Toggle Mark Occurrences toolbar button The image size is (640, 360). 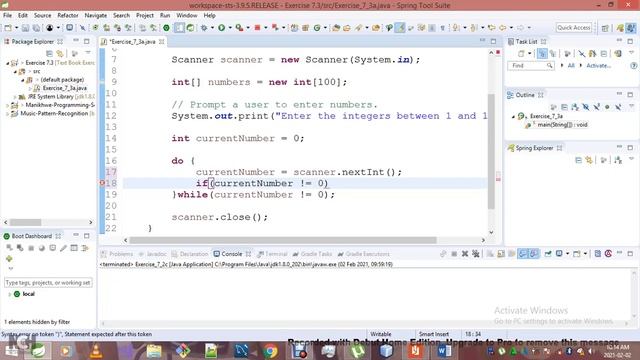[x=400, y=28]
